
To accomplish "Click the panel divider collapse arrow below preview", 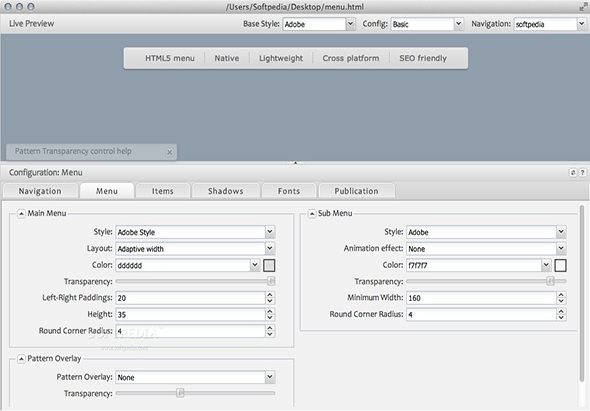I will (295, 163).
